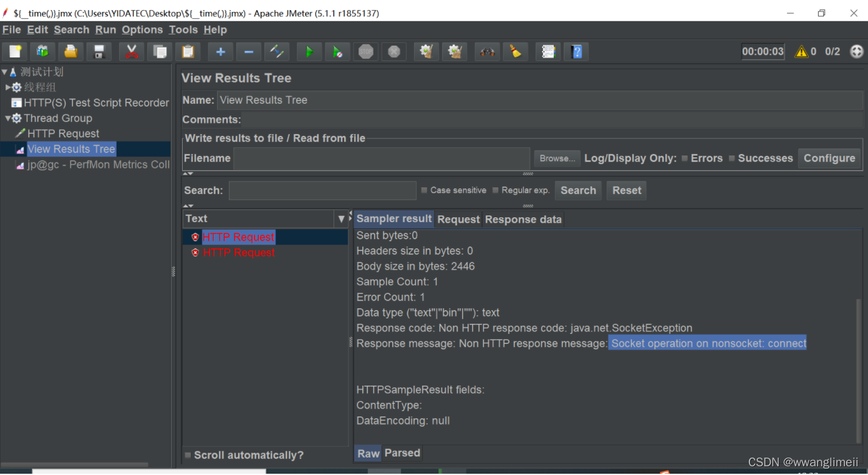Save the test plan with disk icon
Viewport: 868px width, 475px height.
(x=99, y=52)
